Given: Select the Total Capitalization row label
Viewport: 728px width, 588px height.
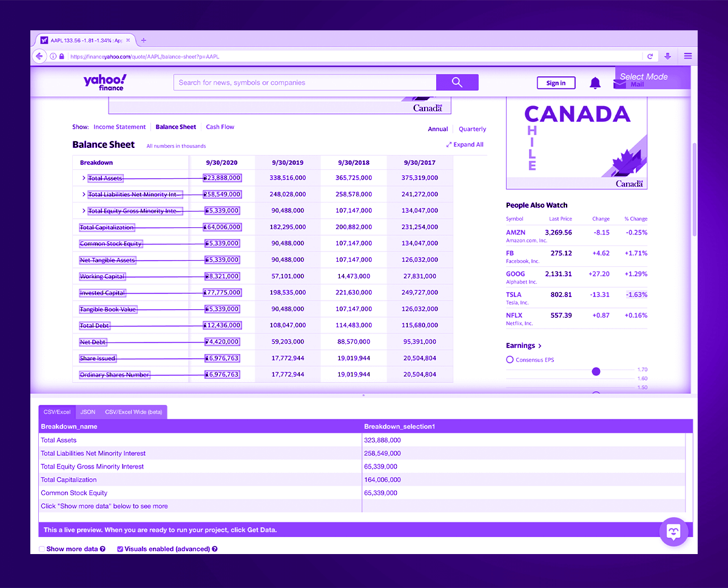Looking at the screenshot, I should tap(107, 227).
